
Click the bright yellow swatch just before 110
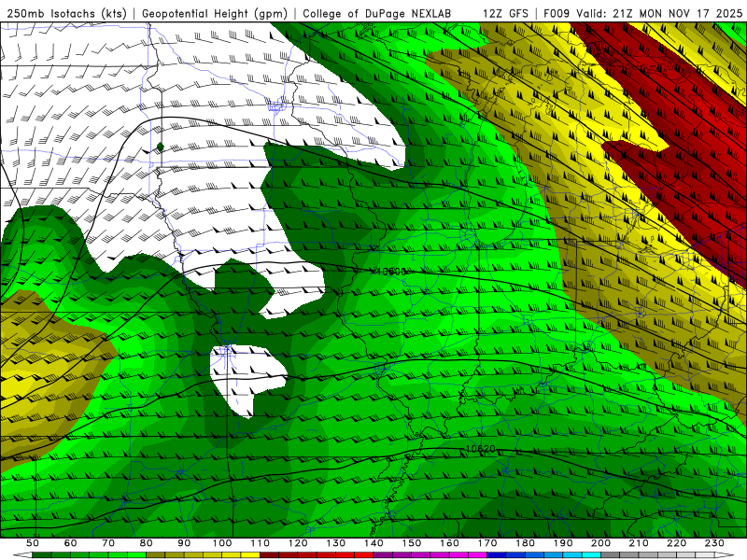point(250,555)
